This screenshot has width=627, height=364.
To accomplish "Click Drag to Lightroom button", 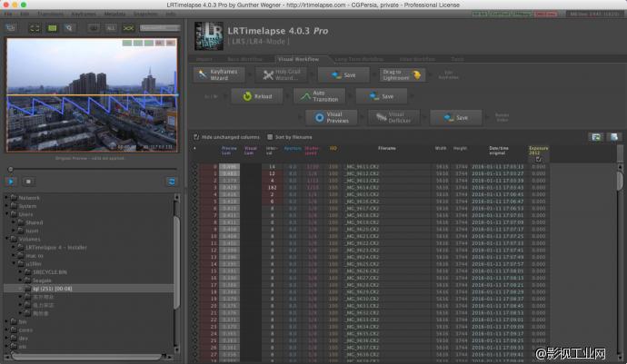I will (x=403, y=75).
